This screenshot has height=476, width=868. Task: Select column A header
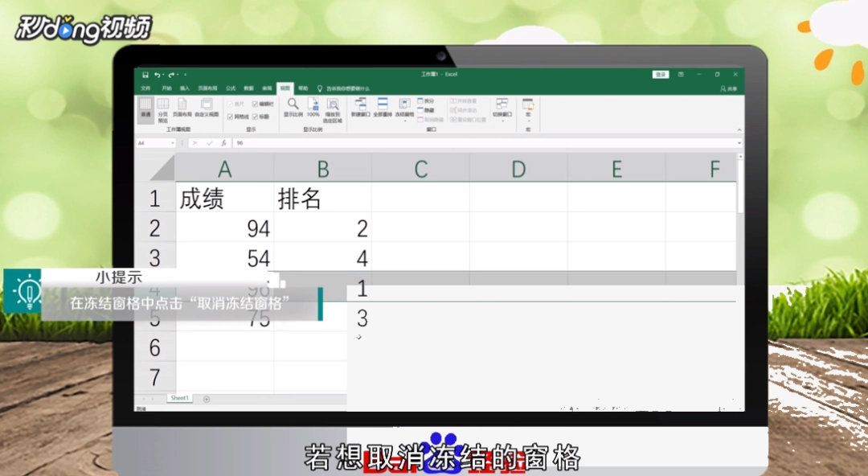pos(225,169)
